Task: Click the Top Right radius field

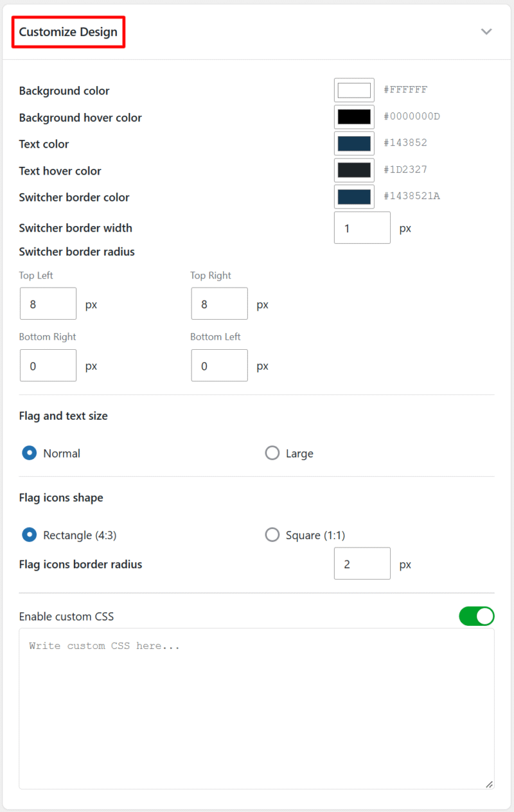Action: [220, 304]
